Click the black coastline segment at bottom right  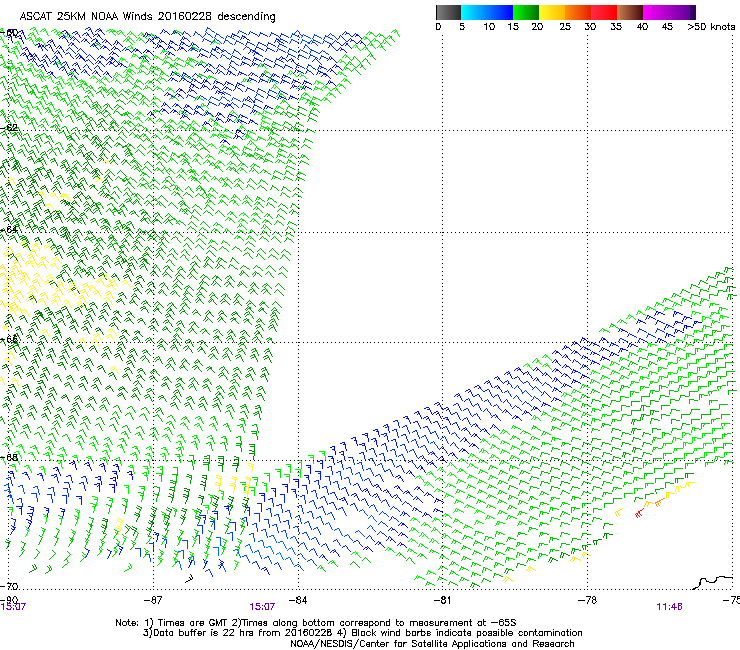pyautogui.click(x=714, y=582)
